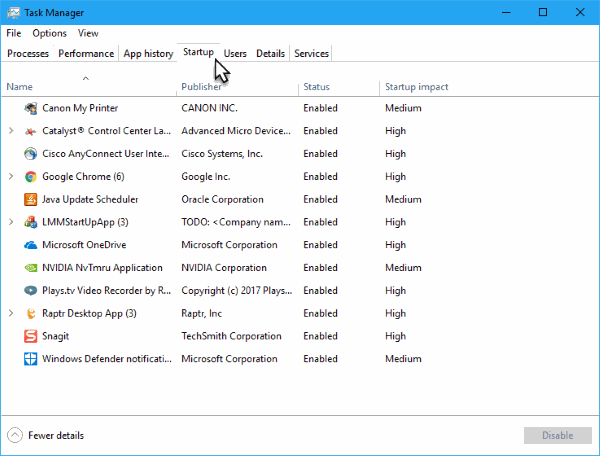Click the Snagit icon
This screenshot has width=600, height=456.
click(x=31, y=336)
